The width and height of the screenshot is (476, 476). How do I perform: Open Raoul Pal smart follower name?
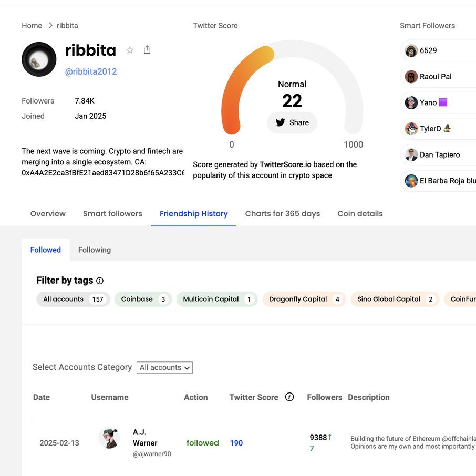tap(436, 77)
